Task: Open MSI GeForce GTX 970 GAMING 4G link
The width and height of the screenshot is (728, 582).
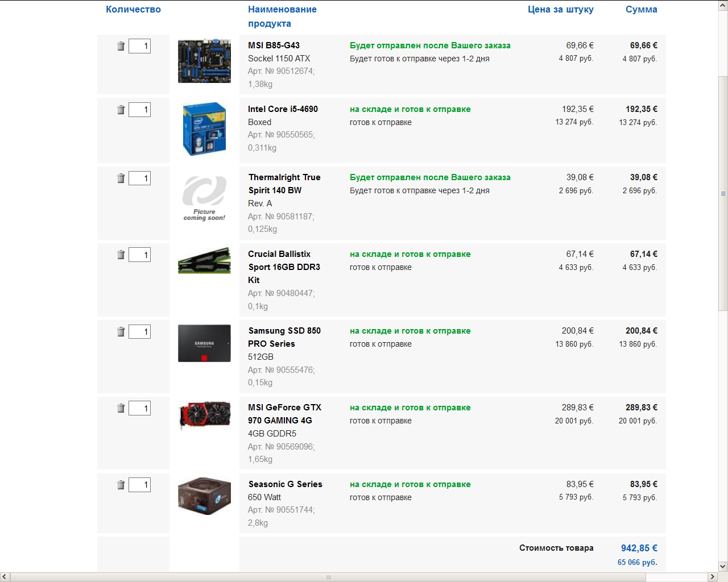Action: (x=284, y=414)
